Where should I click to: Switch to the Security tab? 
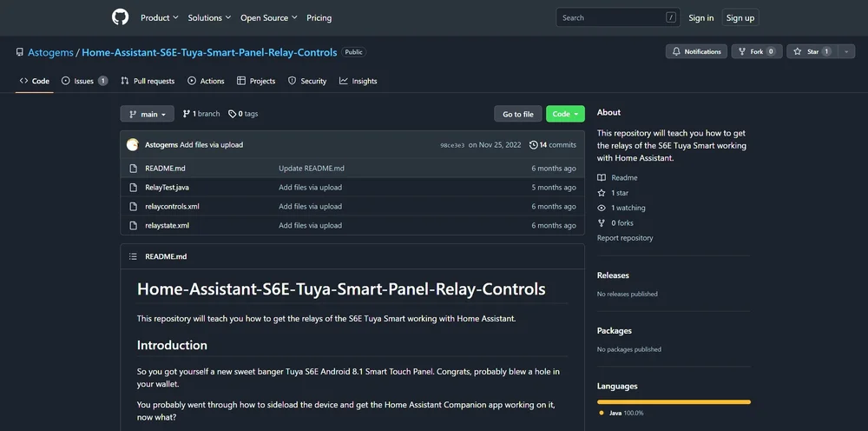[x=307, y=81]
